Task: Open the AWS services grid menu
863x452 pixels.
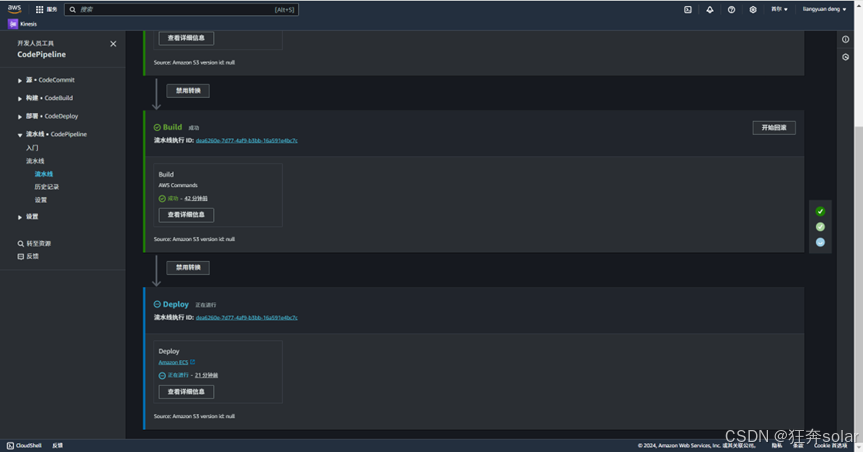Action: coord(40,9)
